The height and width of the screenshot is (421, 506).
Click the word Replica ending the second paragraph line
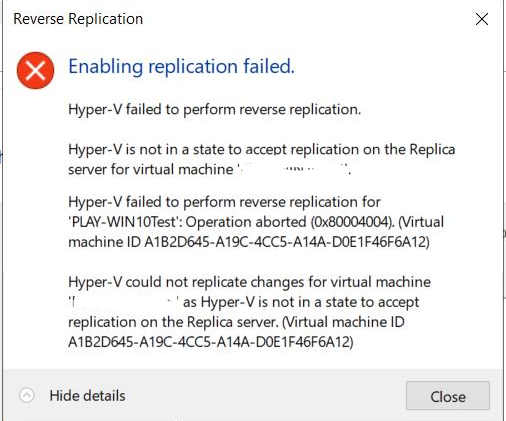click(432, 149)
